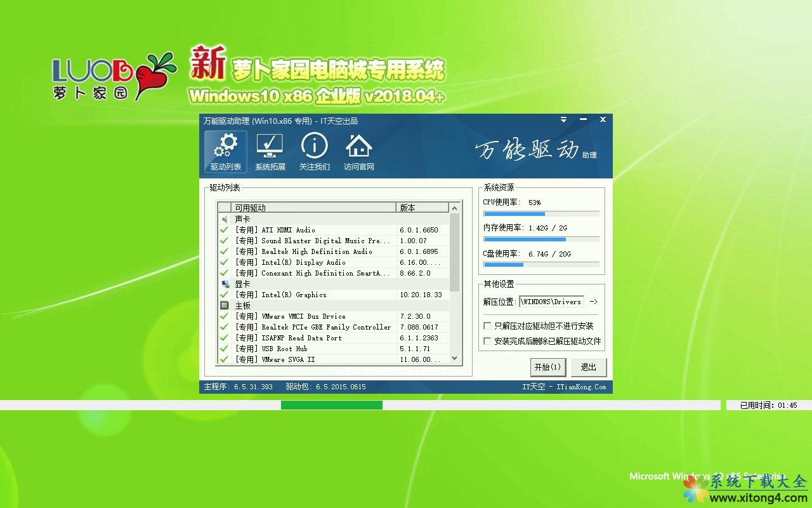Click the 1.42G / 2G memory value
The height and width of the screenshot is (508, 812).
coord(547,228)
